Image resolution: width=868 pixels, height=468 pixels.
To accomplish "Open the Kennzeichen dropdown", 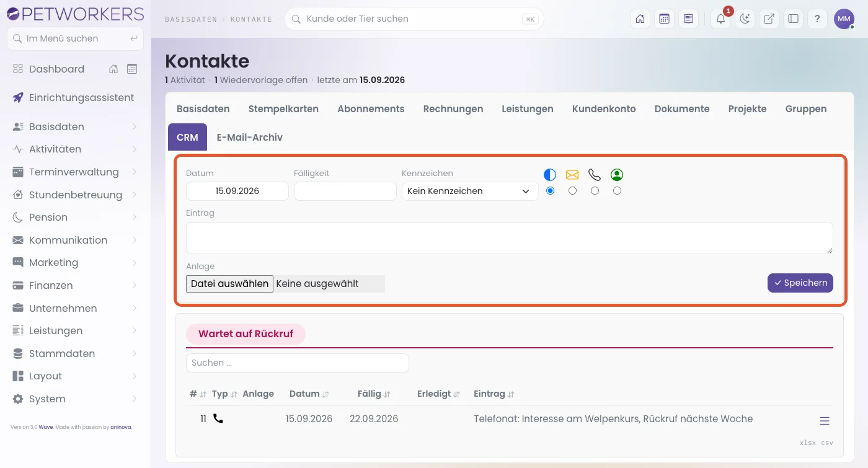I will coord(470,191).
